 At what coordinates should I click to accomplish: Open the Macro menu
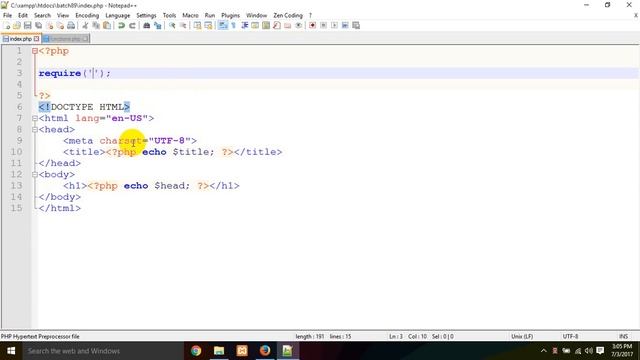pyautogui.click(x=190, y=15)
